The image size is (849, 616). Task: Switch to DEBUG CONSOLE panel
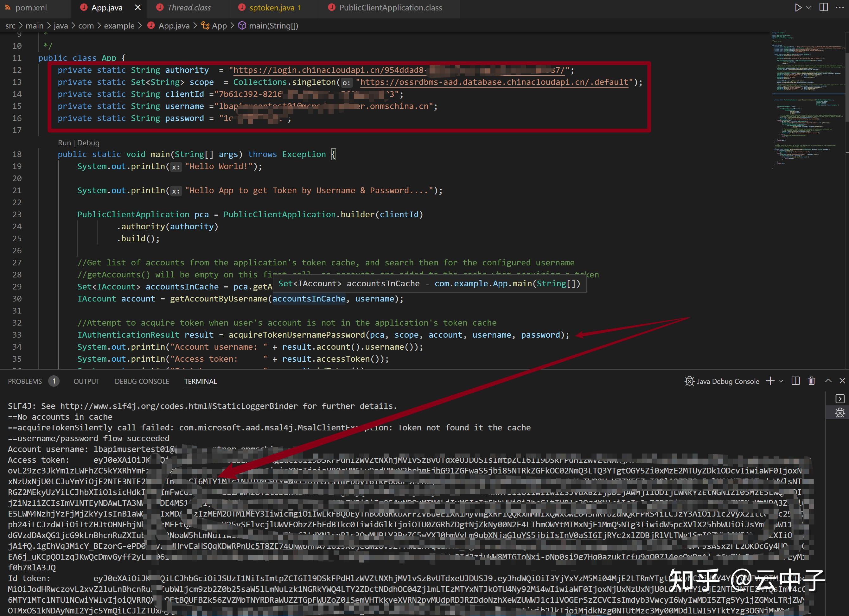(x=142, y=381)
